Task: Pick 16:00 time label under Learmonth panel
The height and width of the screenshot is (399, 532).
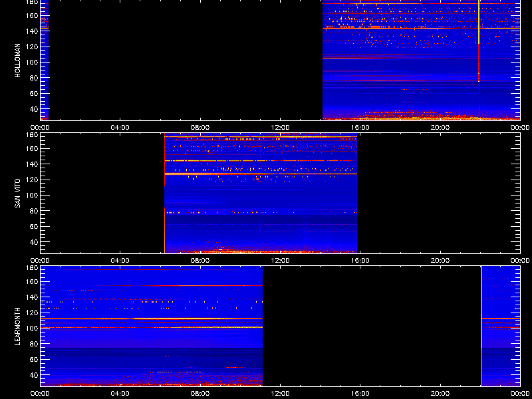Action: tap(360, 394)
